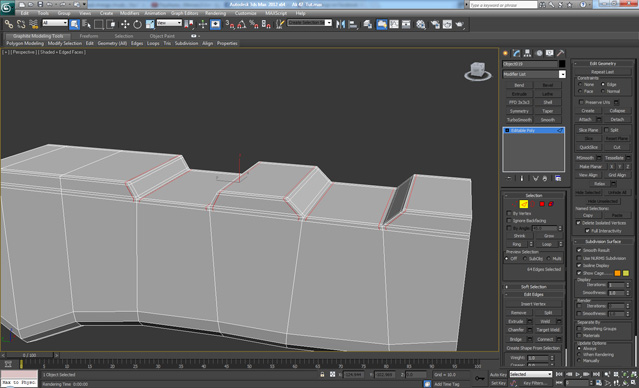Open the Customize menu
639x388 pixels.
click(x=245, y=13)
